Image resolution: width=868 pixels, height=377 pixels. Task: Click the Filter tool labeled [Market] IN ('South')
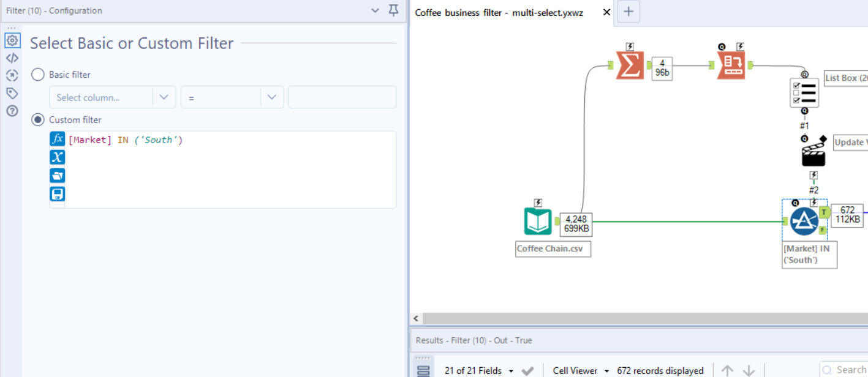[804, 220]
